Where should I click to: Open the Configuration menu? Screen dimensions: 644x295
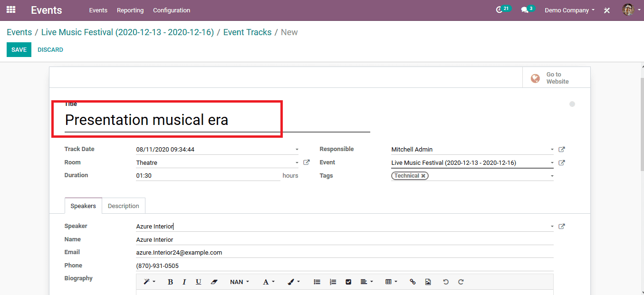(172, 10)
